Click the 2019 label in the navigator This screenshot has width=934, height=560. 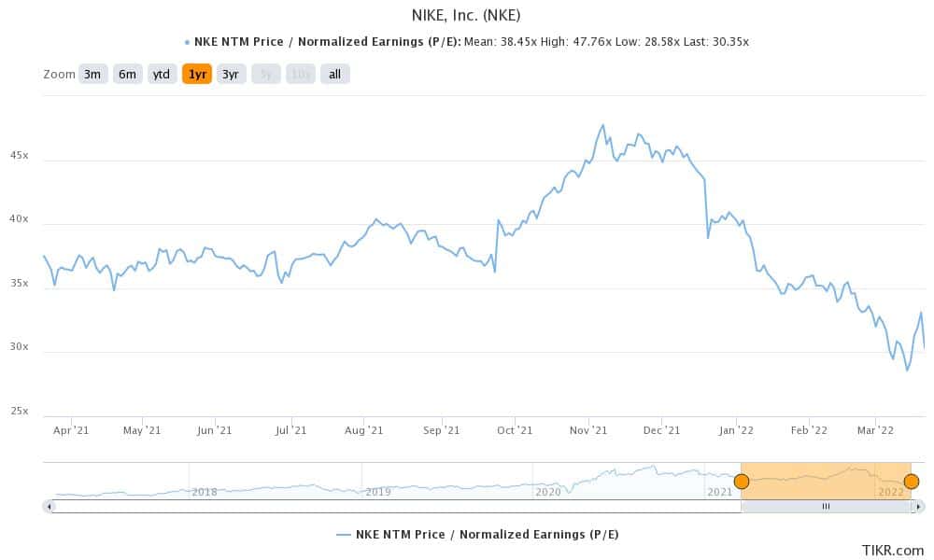click(x=378, y=492)
